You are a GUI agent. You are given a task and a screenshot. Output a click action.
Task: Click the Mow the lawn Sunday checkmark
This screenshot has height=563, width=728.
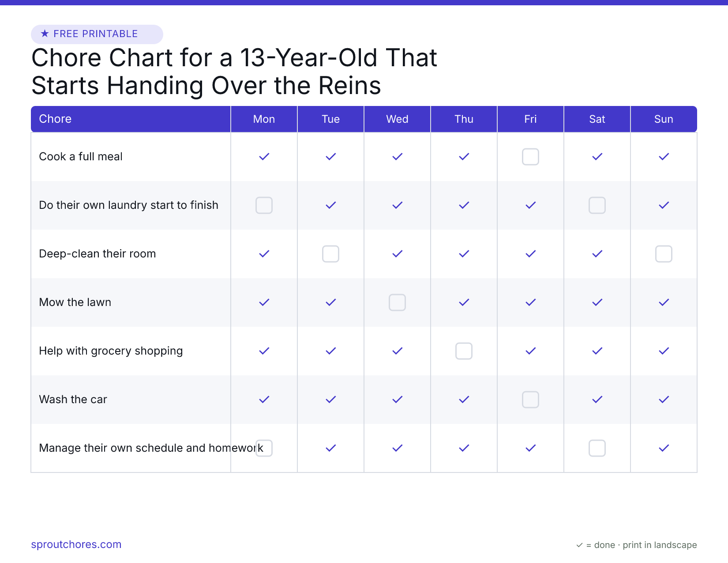pos(664,302)
